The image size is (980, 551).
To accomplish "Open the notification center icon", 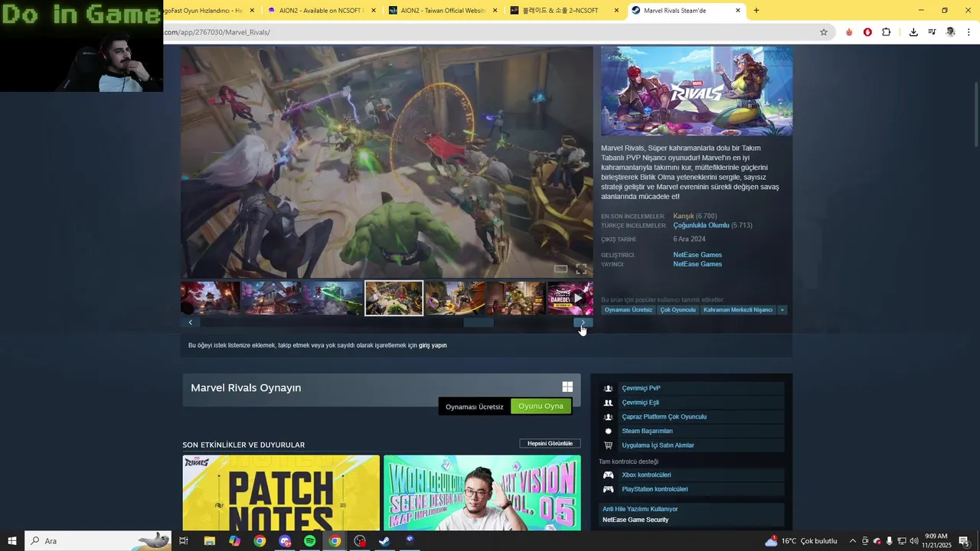I will [x=964, y=541].
